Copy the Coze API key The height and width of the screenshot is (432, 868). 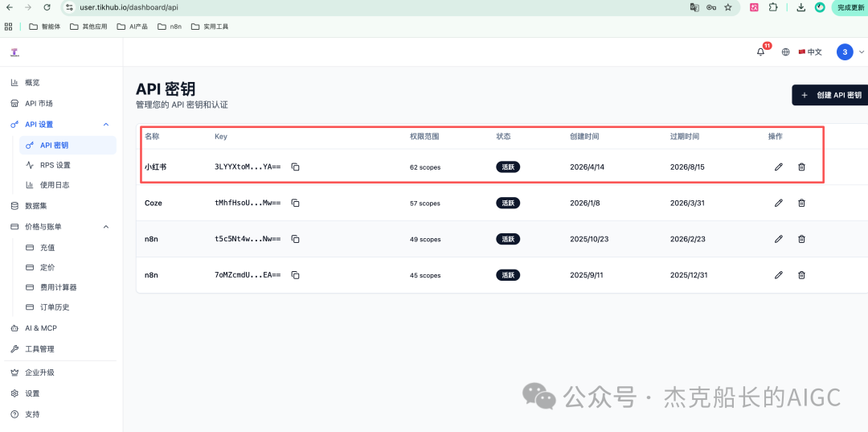(296, 204)
